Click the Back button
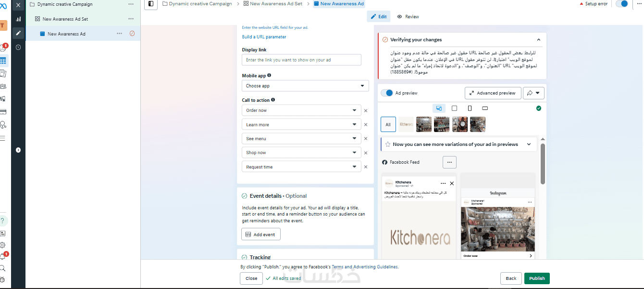This screenshot has width=644, height=289. tap(511, 278)
